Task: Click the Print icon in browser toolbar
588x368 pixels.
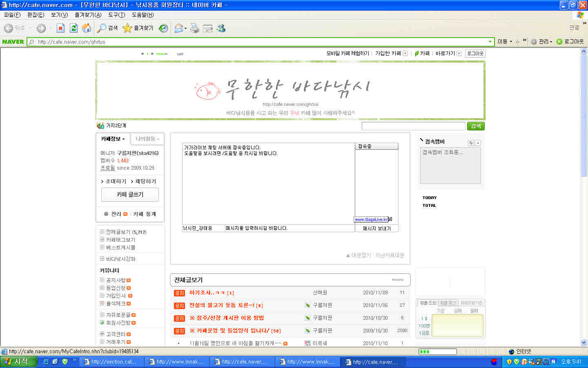Action: tap(195, 28)
